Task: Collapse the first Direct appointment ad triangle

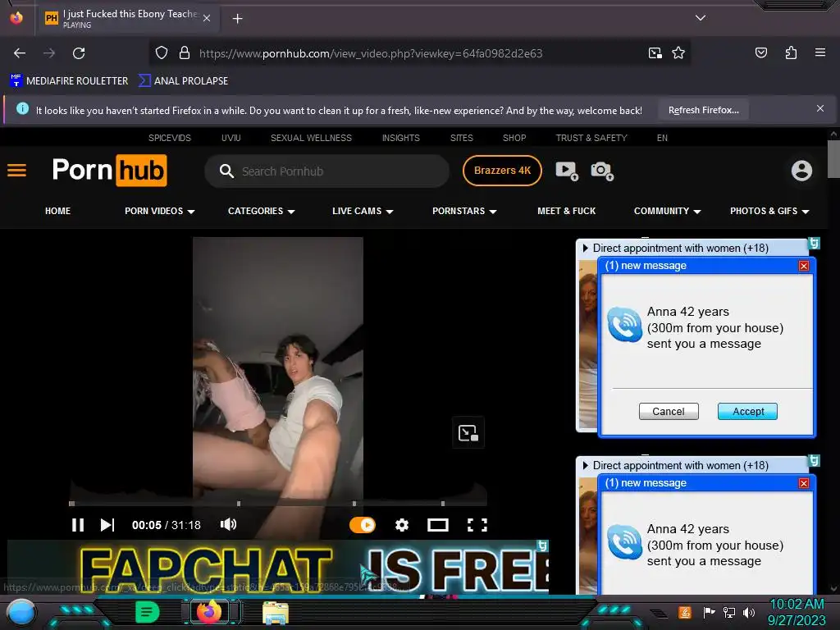Action: [586, 248]
